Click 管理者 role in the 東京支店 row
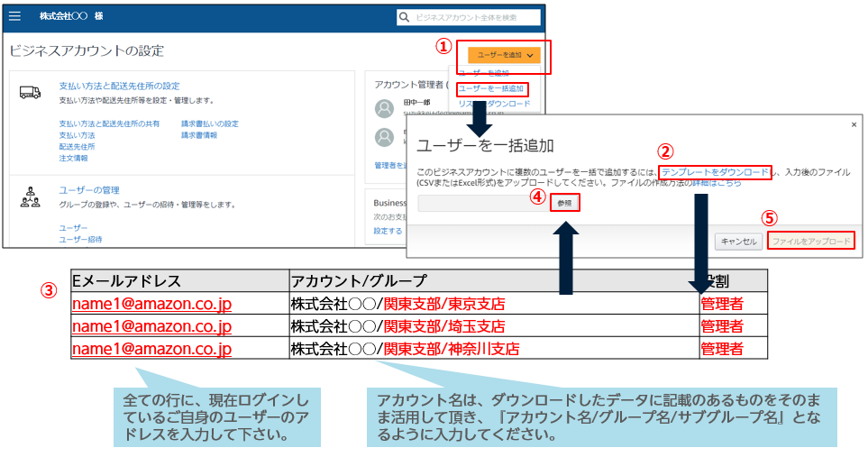This screenshot has width=868, height=457. 722,304
